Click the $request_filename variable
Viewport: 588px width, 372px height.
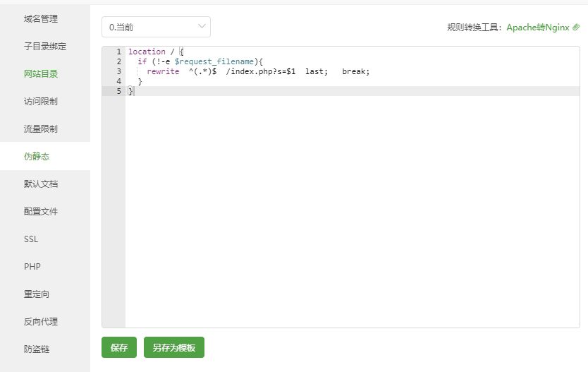point(214,61)
